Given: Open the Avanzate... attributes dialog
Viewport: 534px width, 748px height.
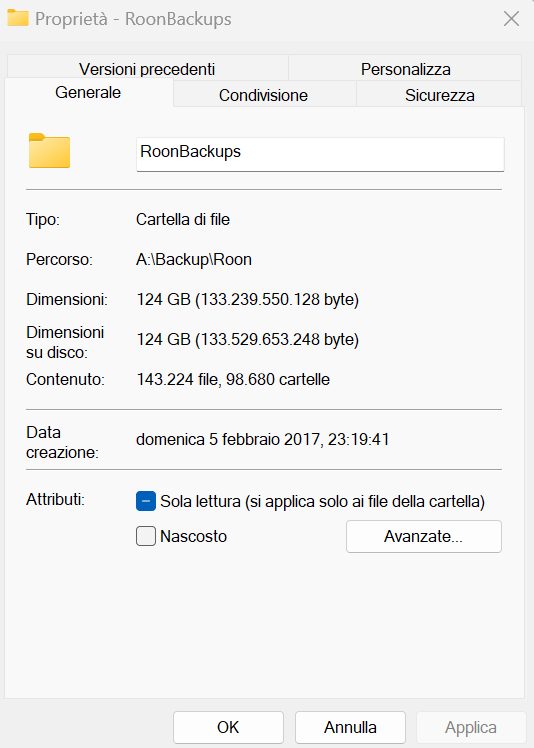Looking at the screenshot, I should tap(424, 536).
